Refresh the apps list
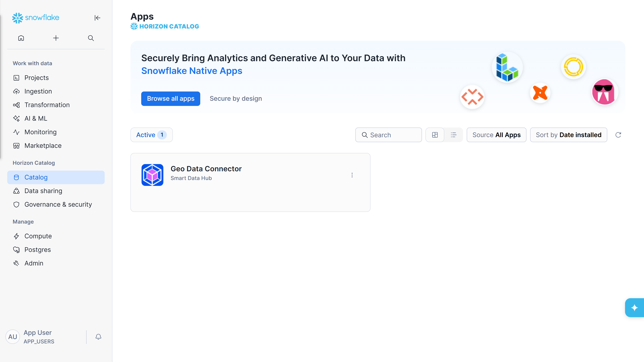 pyautogui.click(x=618, y=135)
